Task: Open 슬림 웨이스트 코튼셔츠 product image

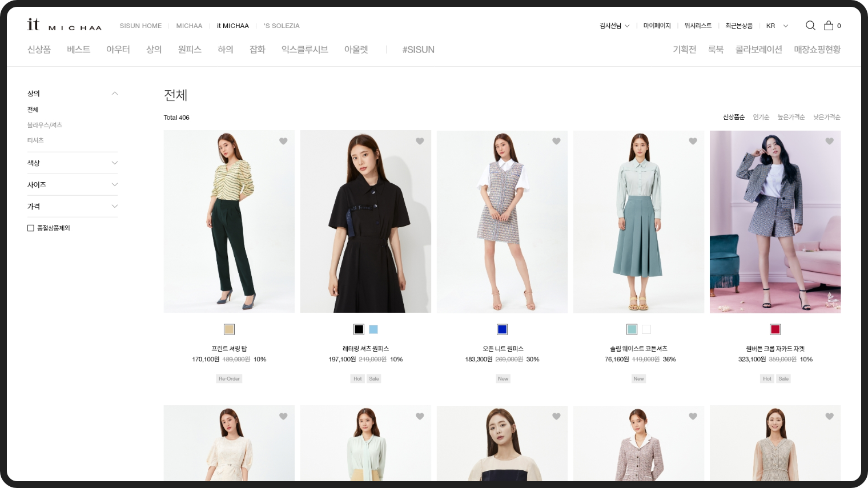Action: click(638, 221)
